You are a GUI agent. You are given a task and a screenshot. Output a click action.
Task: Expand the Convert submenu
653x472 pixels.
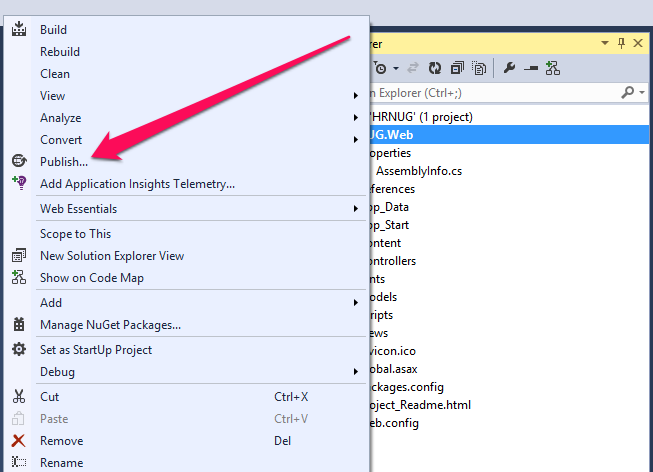[x=356, y=140]
